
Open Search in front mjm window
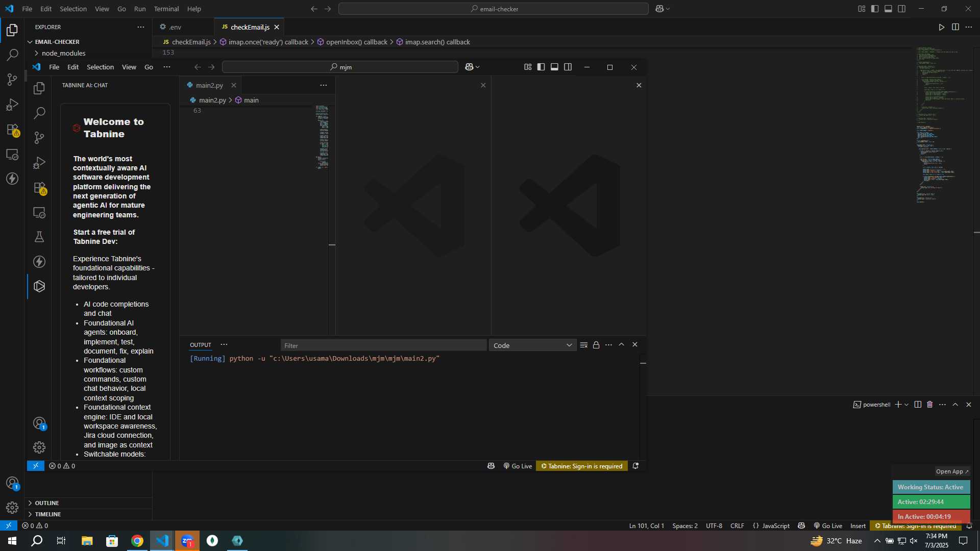point(39,113)
